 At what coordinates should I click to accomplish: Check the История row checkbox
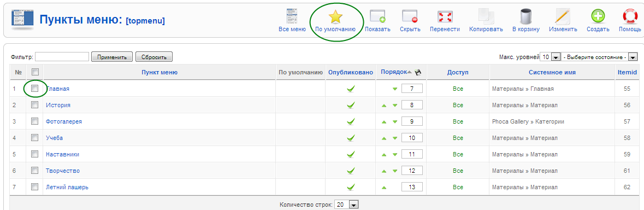pyautogui.click(x=35, y=105)
